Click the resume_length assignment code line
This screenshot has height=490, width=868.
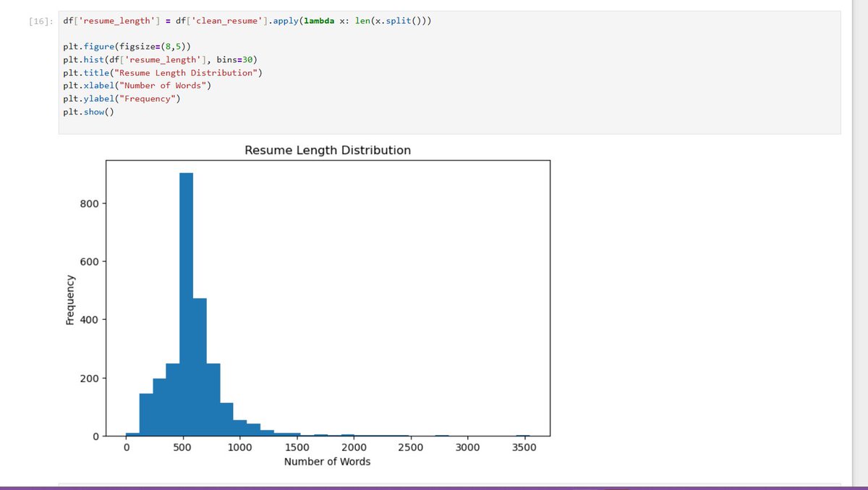tap(247, 21)
